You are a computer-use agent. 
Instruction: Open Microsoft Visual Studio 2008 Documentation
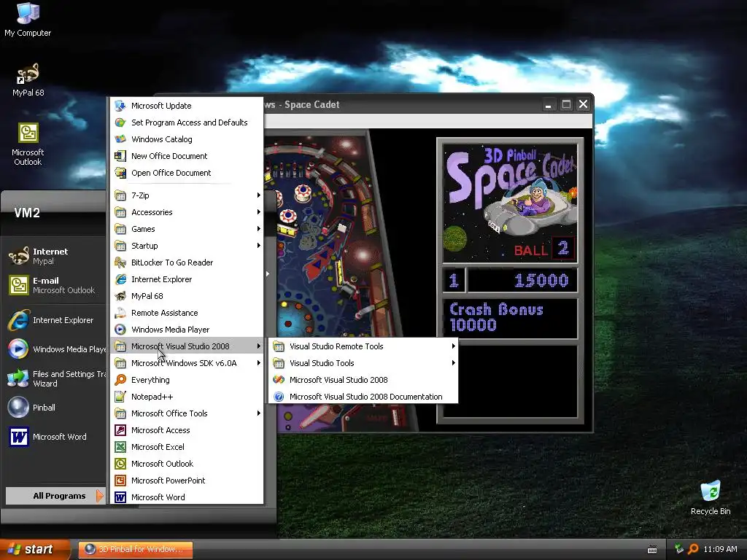click(x=363, y=397)
